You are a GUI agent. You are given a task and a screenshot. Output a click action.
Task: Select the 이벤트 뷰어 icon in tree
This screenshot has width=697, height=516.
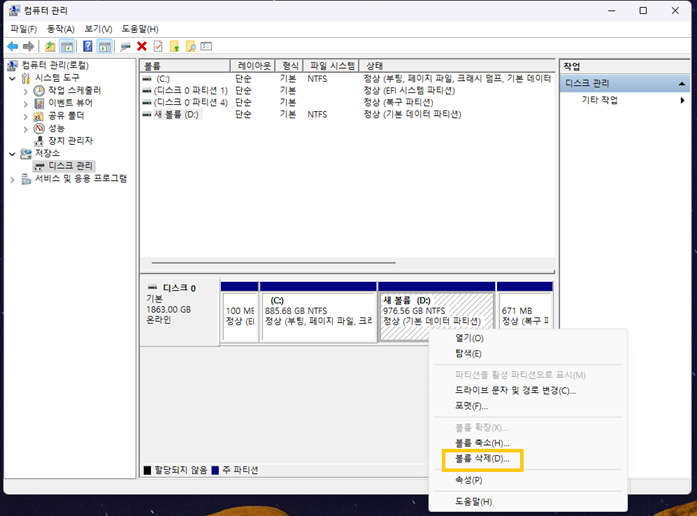(x=39, y=104)
